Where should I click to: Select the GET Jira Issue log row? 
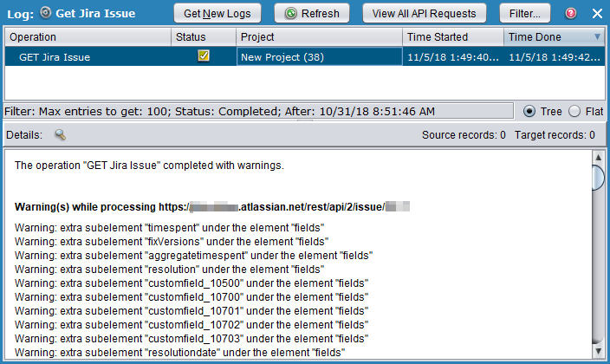[x=87, y=57]
